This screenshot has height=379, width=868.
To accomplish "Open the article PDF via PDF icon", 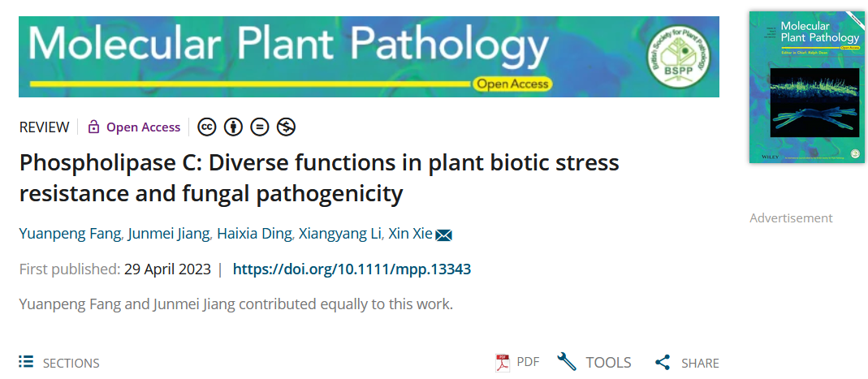I will pyautogui.click(x=503, y=363).
